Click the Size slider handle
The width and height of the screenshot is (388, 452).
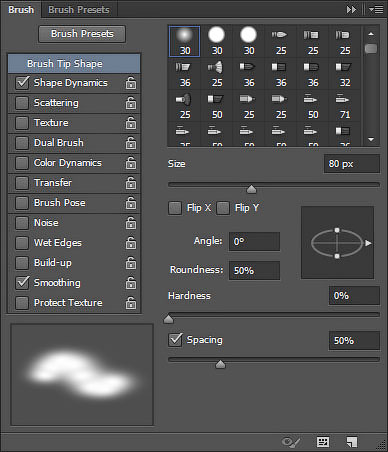tap(251, 189)
